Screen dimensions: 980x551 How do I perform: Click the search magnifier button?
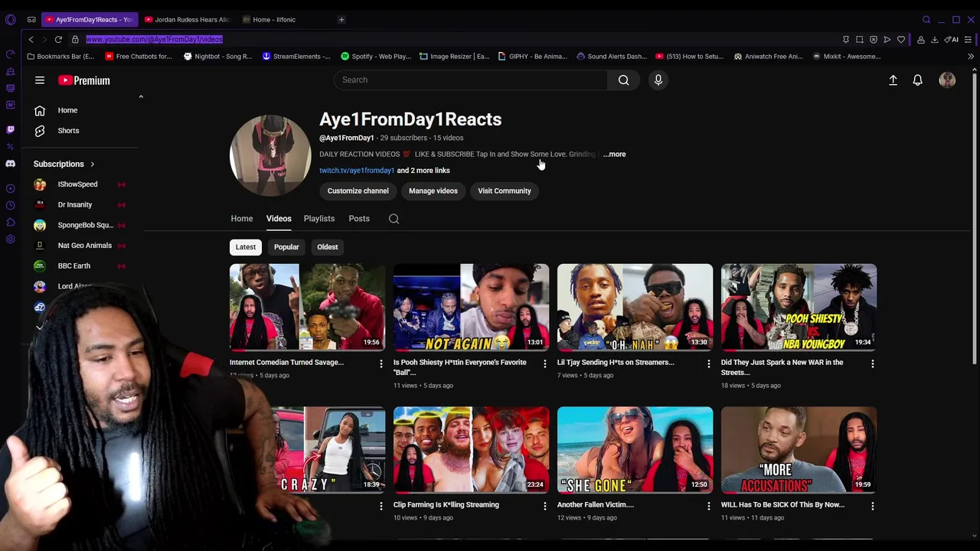(623, 80)
